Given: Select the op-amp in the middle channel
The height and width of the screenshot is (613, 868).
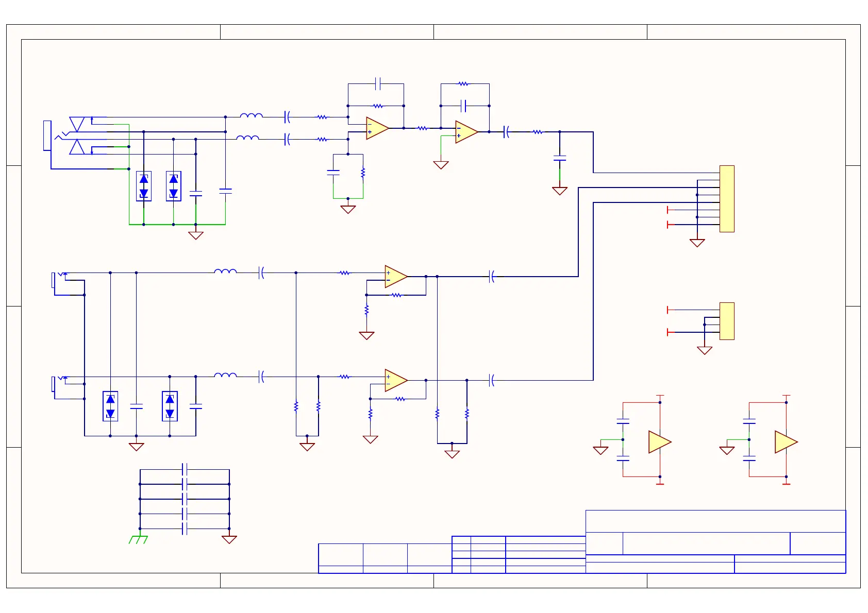Looking at the screenshot, I should pyautogui.click(x=396, y=277).
